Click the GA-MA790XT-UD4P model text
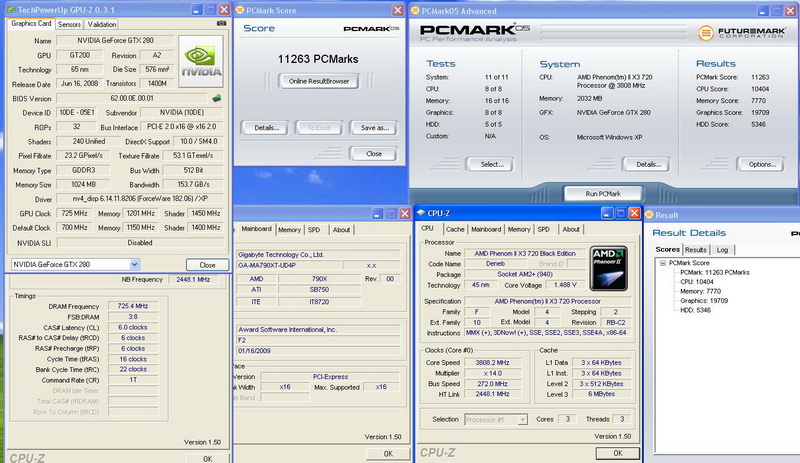The height and width of the screenshot is (463, 800). pyautogui.click(x=267, y=265)
